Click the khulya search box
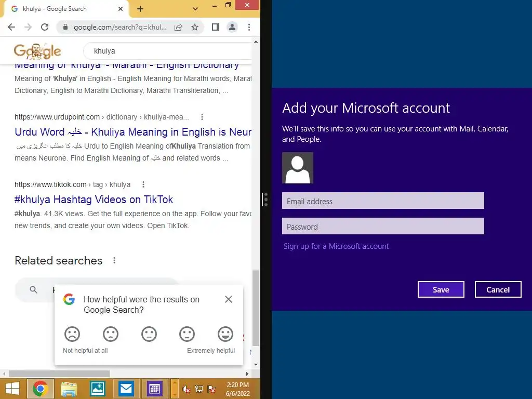The width and height of the screenshot is (532, 399). click(x=168, y=51)
